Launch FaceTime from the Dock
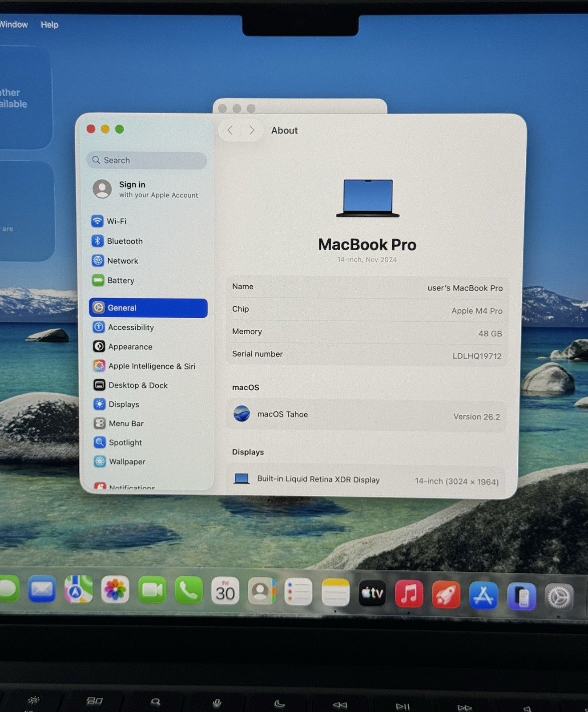The image size is (588, 712). (x=152, y=590)
